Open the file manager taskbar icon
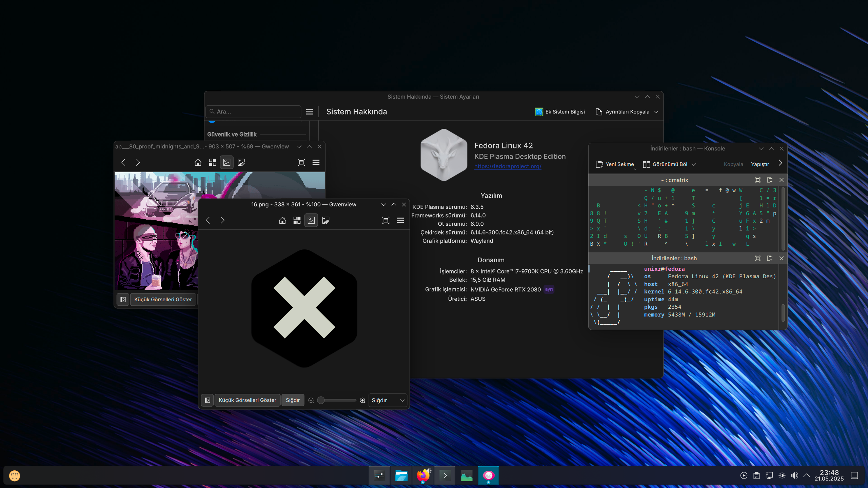868x488 pixels. pos(401,475)
